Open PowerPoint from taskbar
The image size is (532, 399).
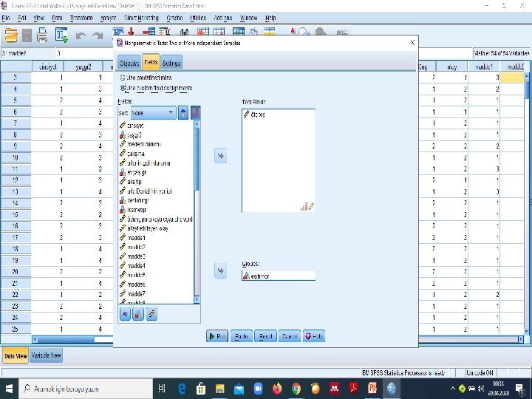coord(372,389)
